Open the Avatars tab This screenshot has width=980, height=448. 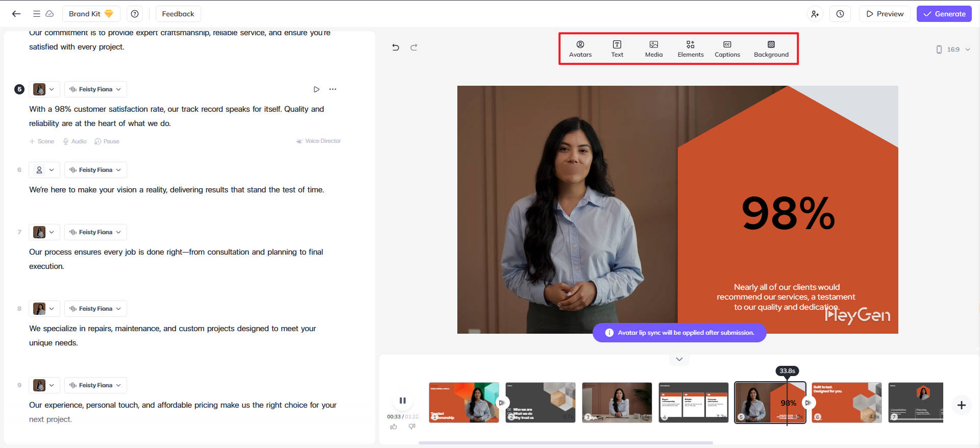click(x=580, y=49)
